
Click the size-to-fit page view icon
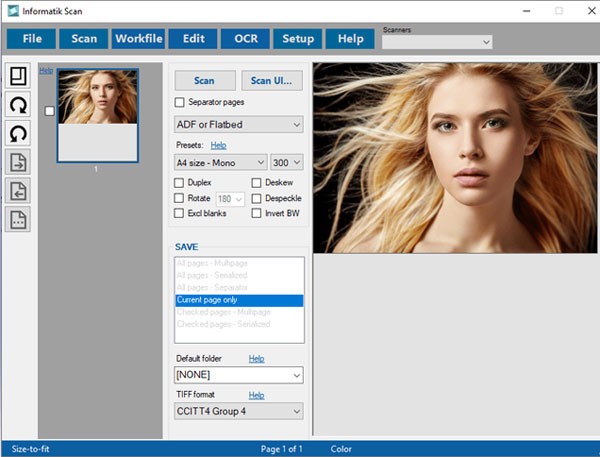[19, 76]
